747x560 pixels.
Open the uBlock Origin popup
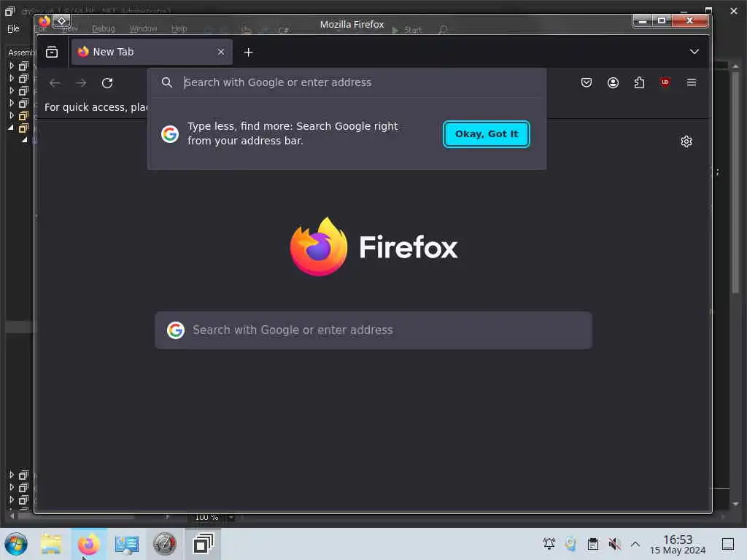point(665,82)
